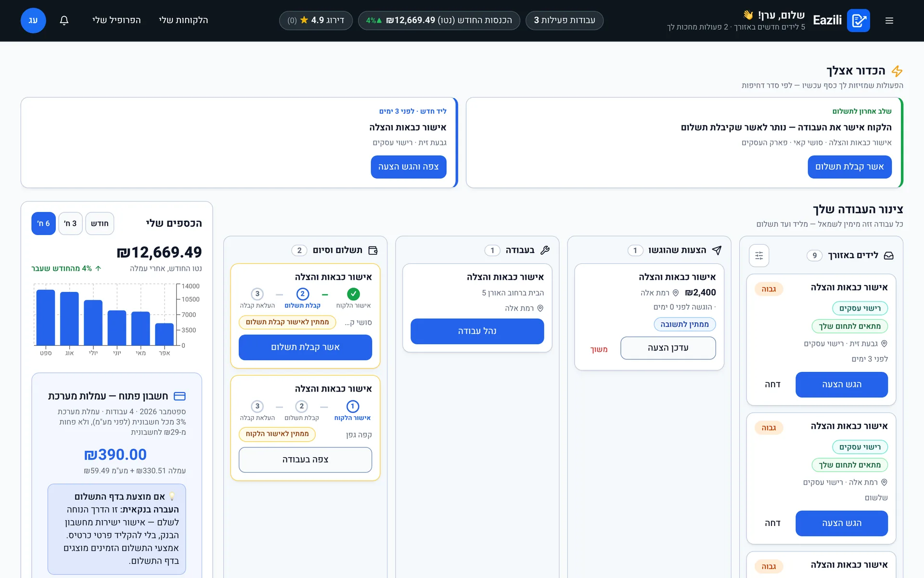
Task: Click the אפר bar in the income chart
Action: click(165, 334)
